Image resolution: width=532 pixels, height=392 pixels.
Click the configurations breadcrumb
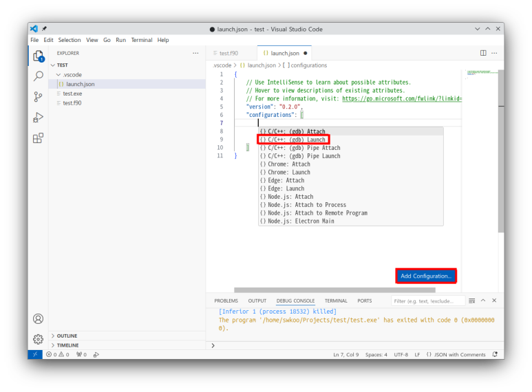coord(305,65)
